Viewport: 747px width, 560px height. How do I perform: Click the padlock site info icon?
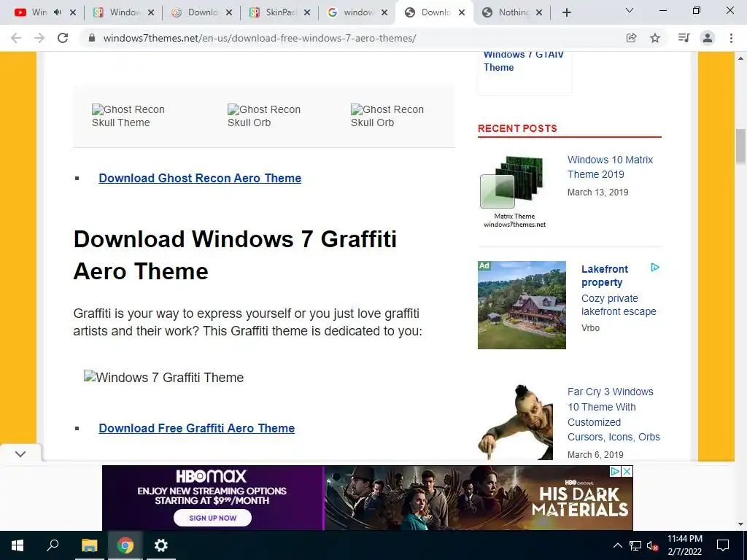[x=92, y=38]
